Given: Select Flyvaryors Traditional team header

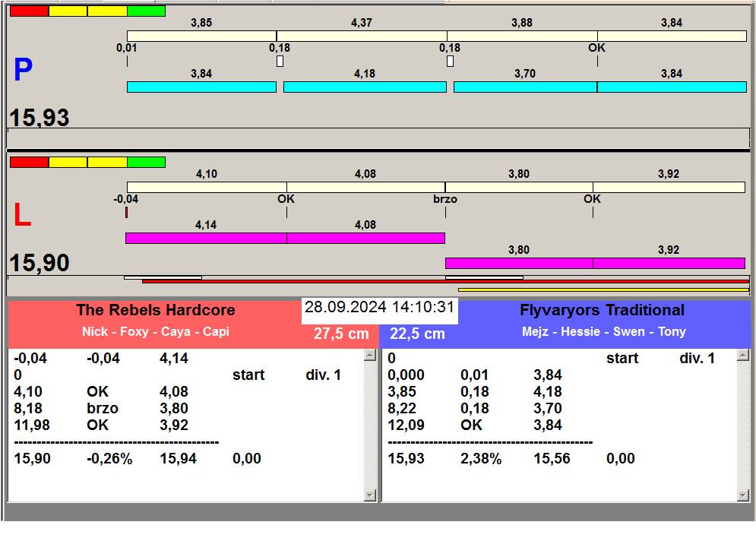Looking at the screenshot, I should pos(602,310).
